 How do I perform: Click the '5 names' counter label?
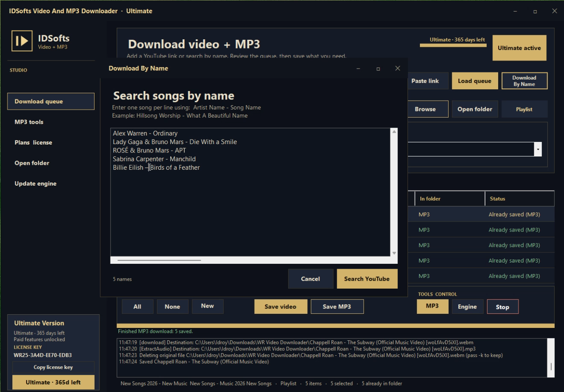click(122, 279)
